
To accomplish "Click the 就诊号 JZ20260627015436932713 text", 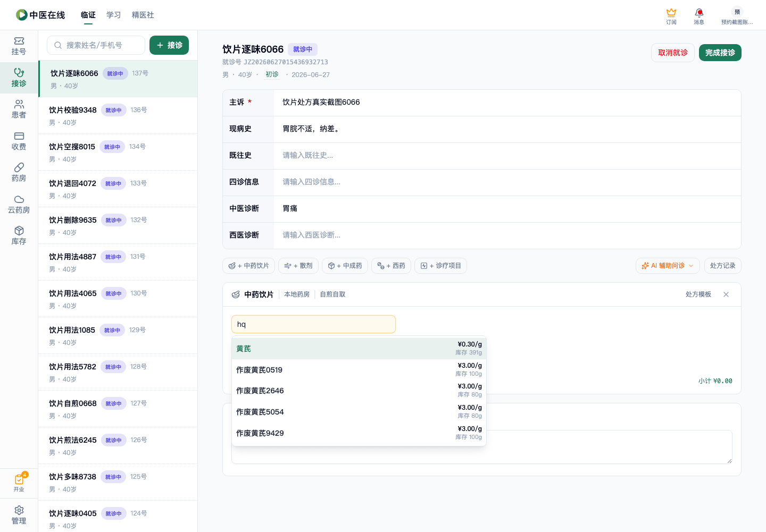I will 276,62.
